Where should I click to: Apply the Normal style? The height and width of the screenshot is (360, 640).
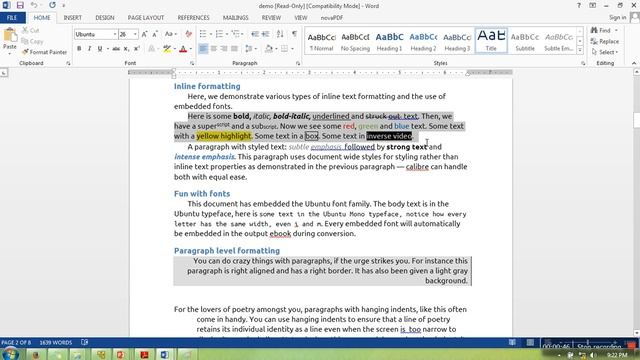pos(322,41)
